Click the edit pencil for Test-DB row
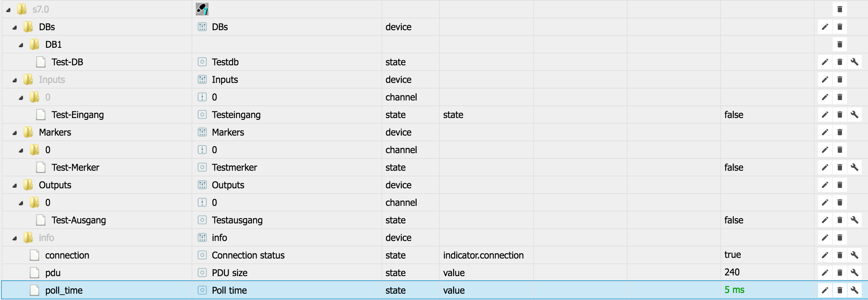 tap(825, 62)
